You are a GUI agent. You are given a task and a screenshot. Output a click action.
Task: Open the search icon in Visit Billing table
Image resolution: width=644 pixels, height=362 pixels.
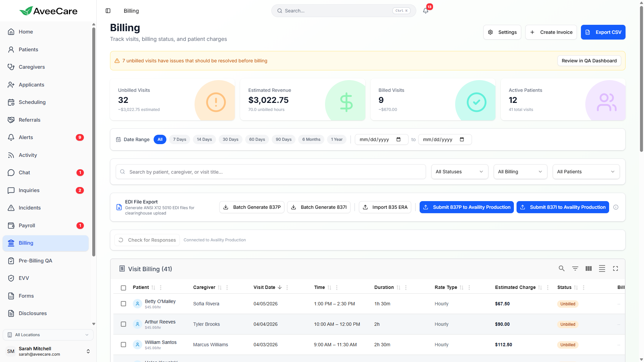click(561, 268)
